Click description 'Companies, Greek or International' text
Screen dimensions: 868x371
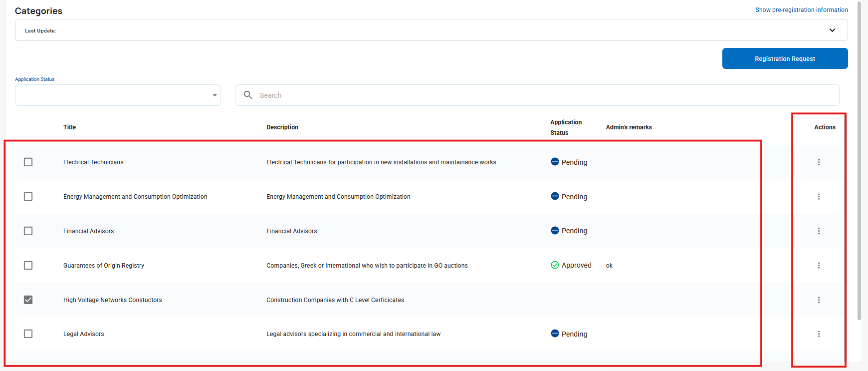[x=367, y=266]
